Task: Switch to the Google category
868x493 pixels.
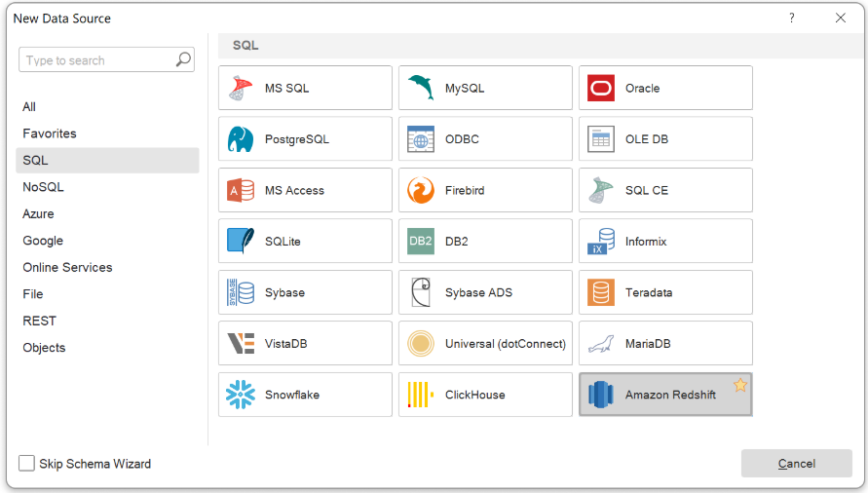Action: (x=107, y=241)
